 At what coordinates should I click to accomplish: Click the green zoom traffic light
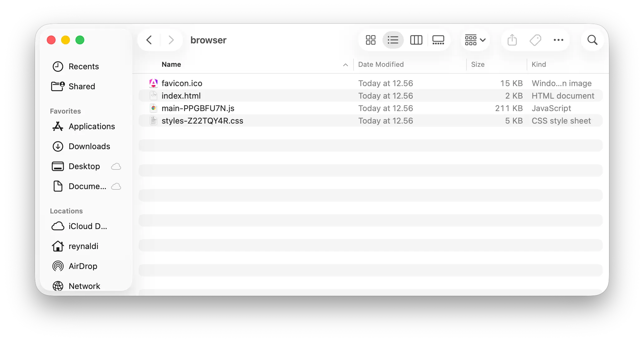80,40
